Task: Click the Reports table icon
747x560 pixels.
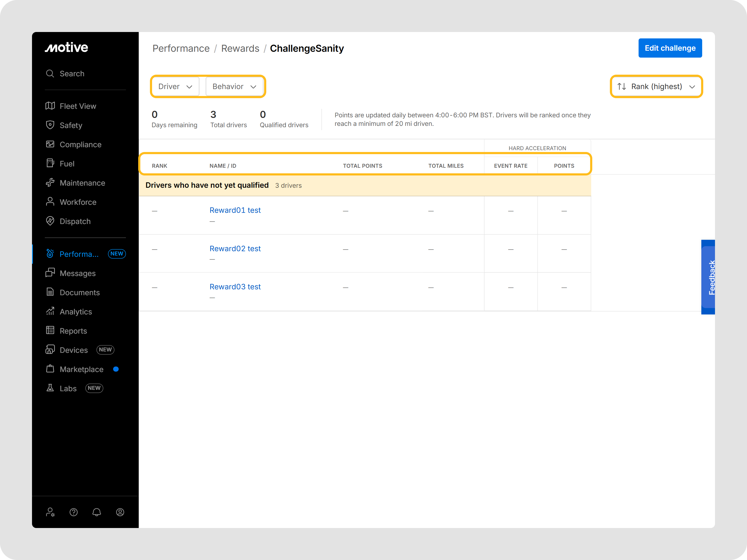Action: (x=50, y=330)
